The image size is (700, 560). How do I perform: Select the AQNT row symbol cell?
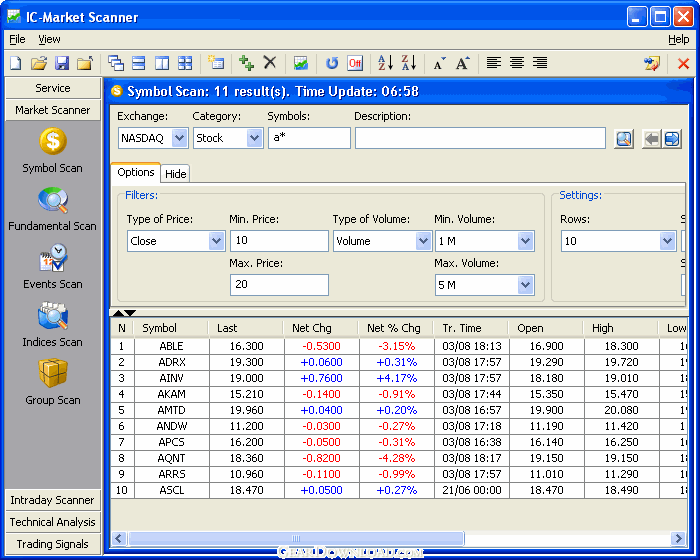171,458
